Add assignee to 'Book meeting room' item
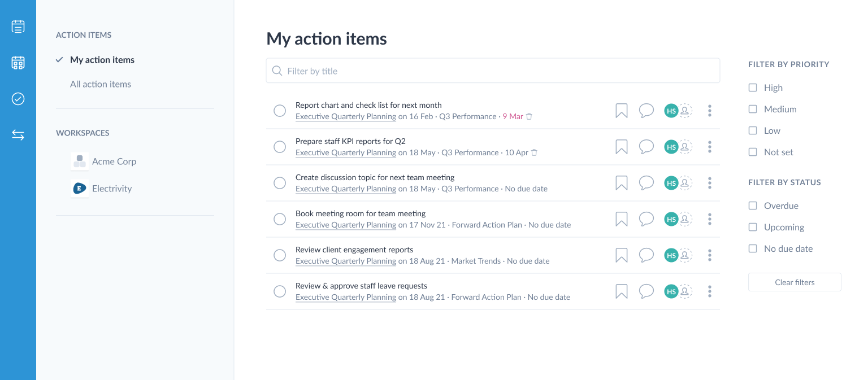Image resolution: width=868 pixels, height=380 pixels. pyautogui.click(x=685, y=219)
